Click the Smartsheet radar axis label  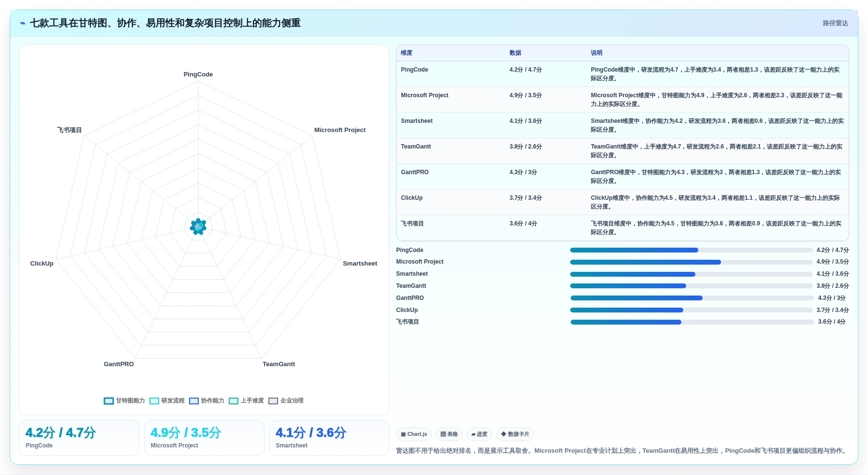(x=360, y=264)
